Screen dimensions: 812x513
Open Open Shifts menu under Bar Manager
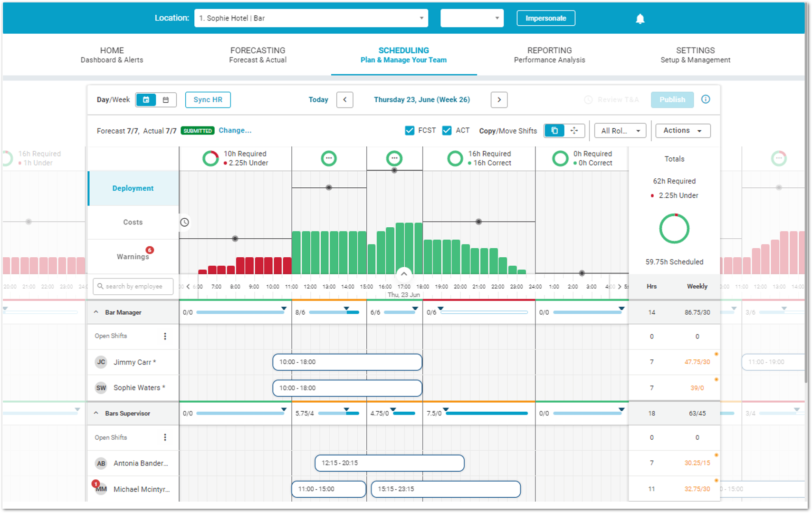[165, 336]
